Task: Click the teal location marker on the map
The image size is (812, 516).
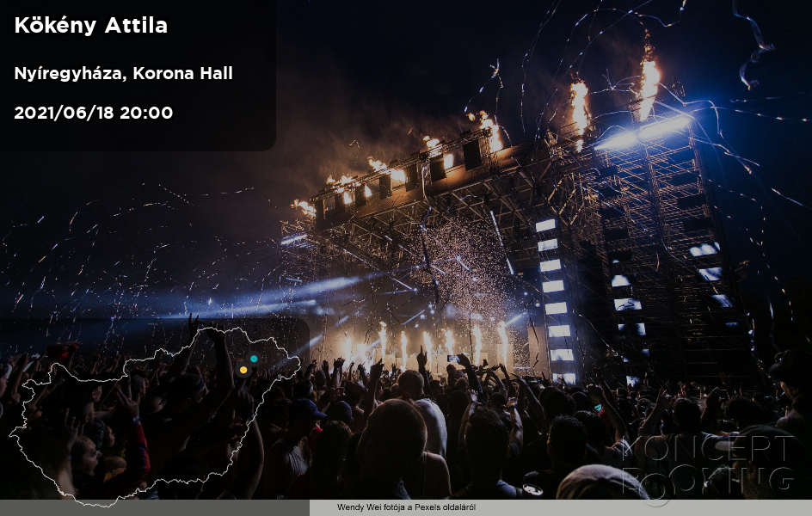Action: 253,358
